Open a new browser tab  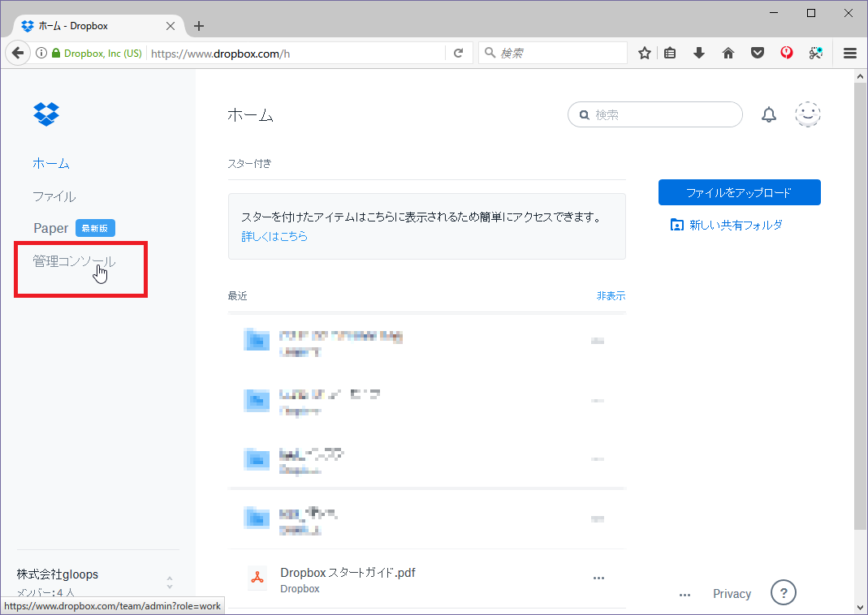199,26
